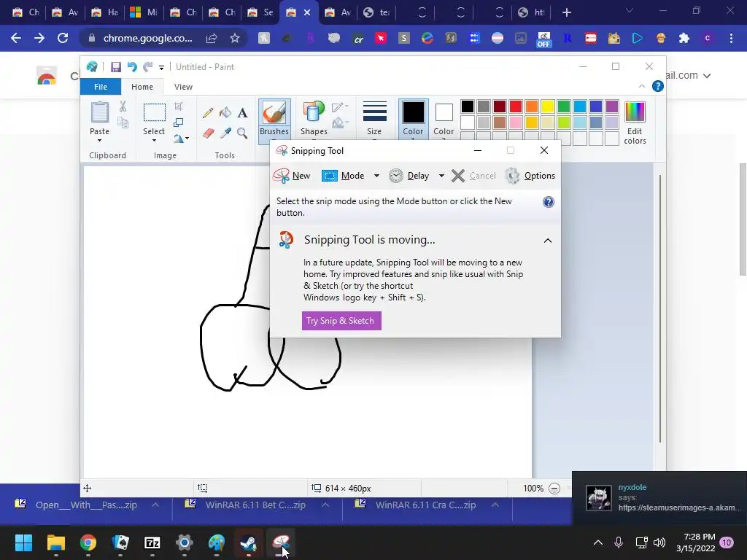Image resolution: width=747 pixels, height=560 pixels.
Task: Open Paint from the Windows taskbar
Action: [x=217, y=542]
